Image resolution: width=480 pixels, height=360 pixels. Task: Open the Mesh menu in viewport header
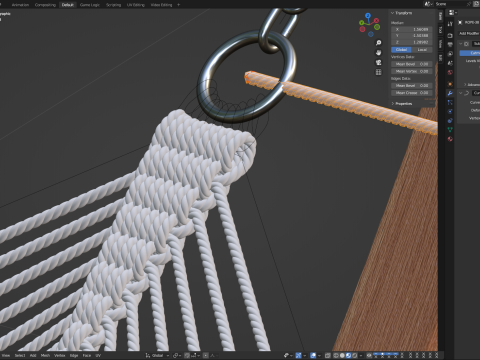point(45,355)
